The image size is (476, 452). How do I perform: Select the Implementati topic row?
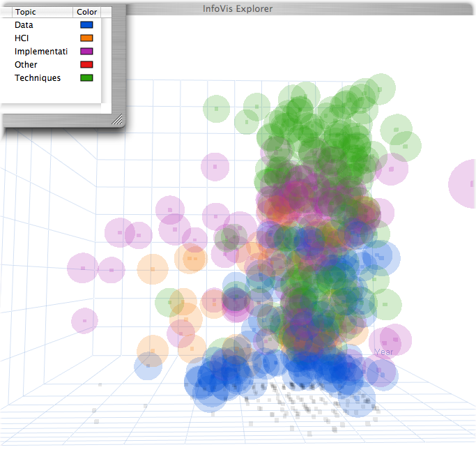click(51, 52)
